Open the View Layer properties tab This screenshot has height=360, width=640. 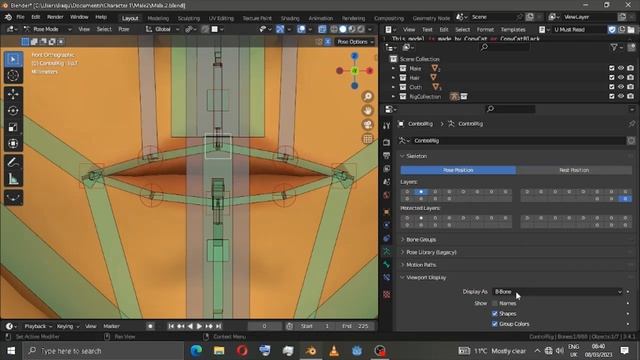(387, 169)
